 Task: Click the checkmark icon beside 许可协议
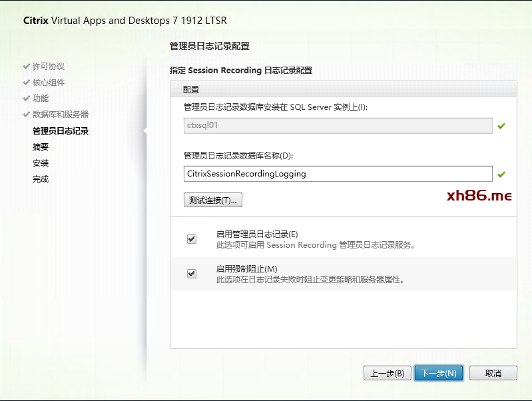click(x=27, y=67)
